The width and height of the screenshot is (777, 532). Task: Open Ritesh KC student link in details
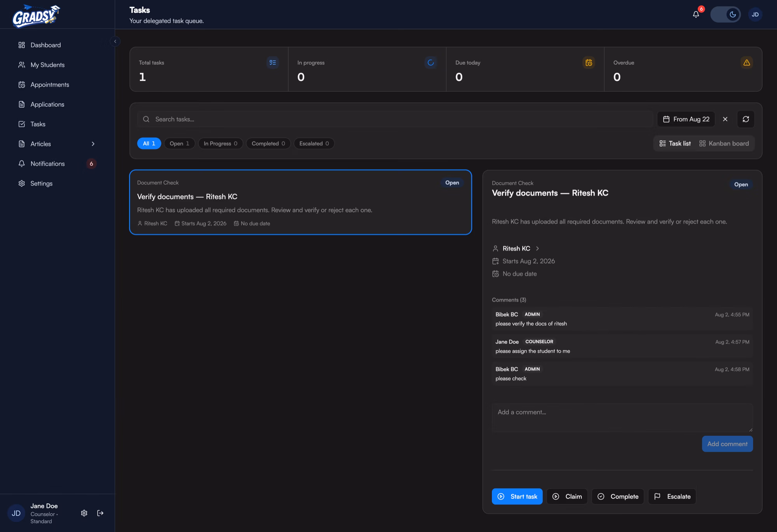pyautogui.click(x=516, y=249)
